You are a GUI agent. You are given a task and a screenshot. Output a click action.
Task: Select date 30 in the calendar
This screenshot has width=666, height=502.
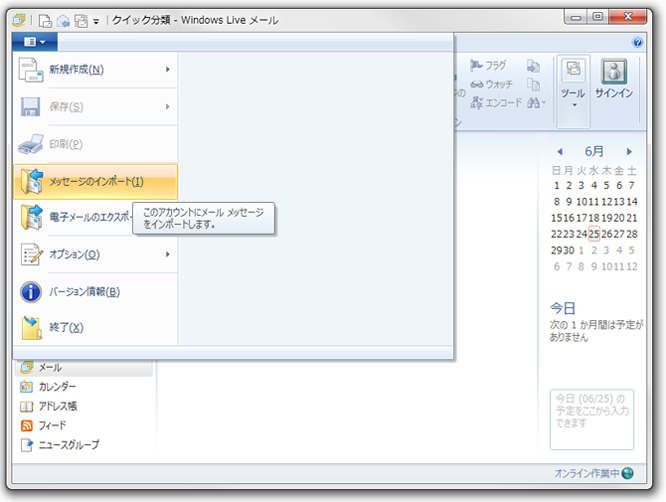pos(569,250)
